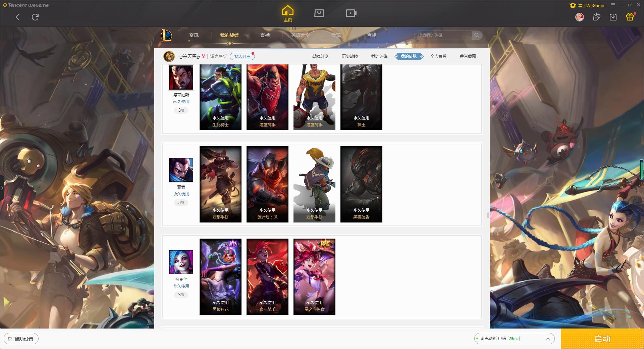Open the 西部牛仔 model skin card
The image size is (644, 349).
[314, 184]
